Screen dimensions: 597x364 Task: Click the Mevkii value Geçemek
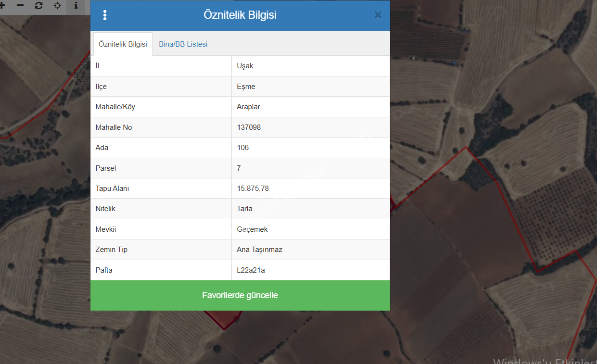coord(252,229)
